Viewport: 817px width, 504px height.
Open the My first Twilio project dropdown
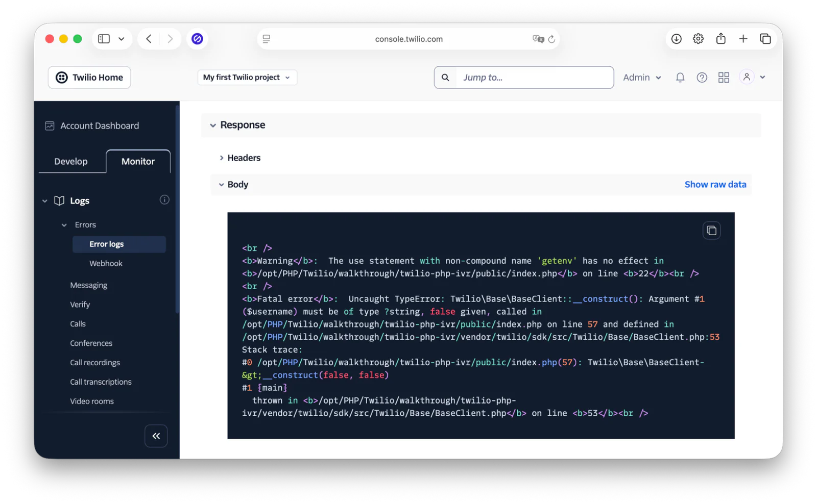(247, 77)
